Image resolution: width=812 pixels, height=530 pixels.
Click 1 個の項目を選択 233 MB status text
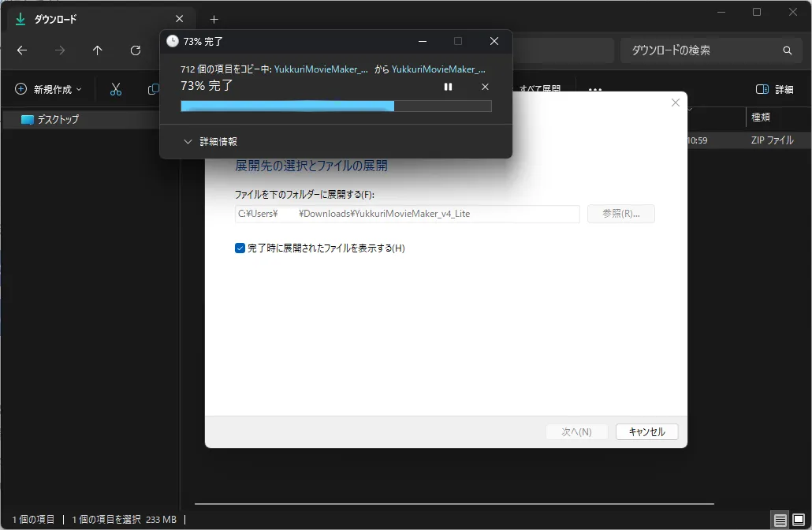pyautogui.click(x=124, y=519)
